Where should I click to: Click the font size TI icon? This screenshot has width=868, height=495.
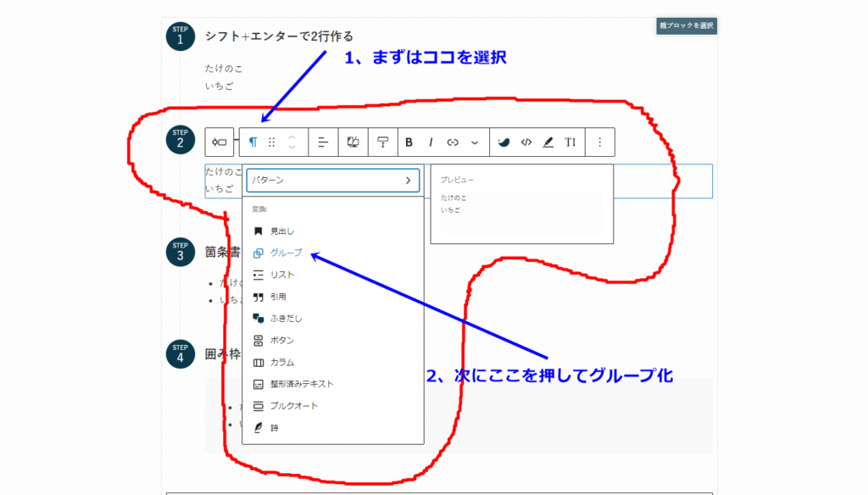click(x=570, y=142)
